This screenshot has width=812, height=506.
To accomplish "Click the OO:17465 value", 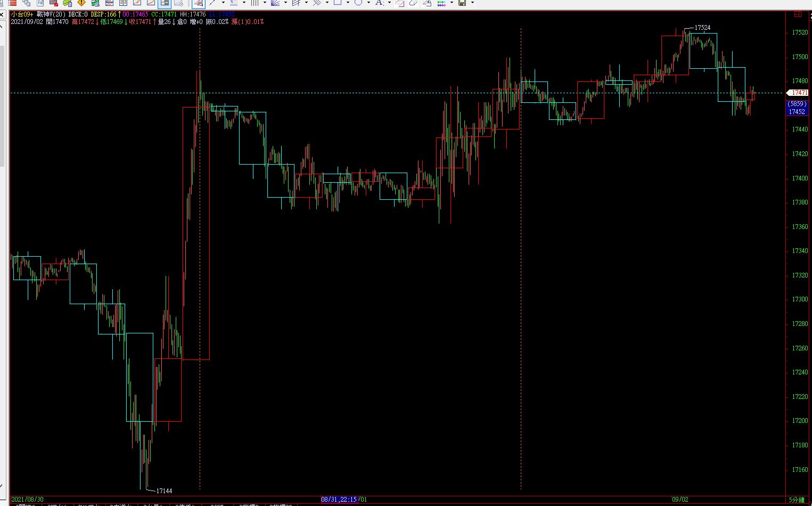I will [x=135, y=14].
